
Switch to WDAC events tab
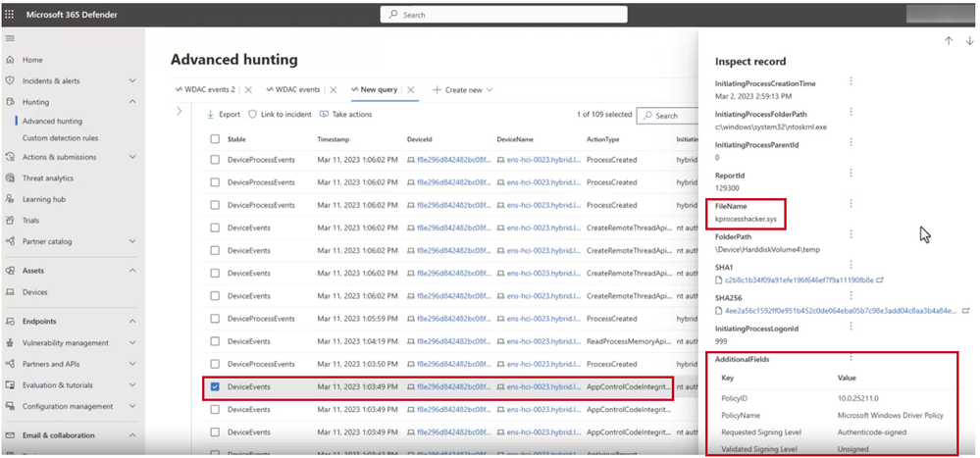pyautogui.click(x=292, y=90)
